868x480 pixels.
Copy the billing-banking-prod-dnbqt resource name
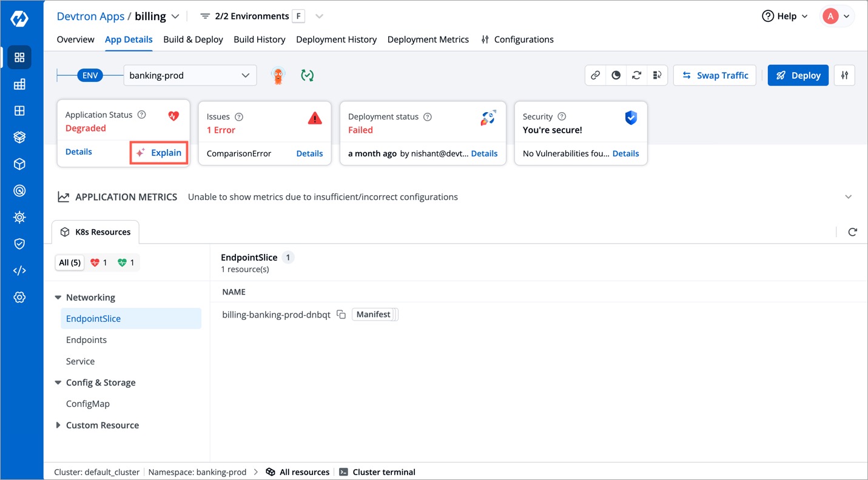(341, 315)
